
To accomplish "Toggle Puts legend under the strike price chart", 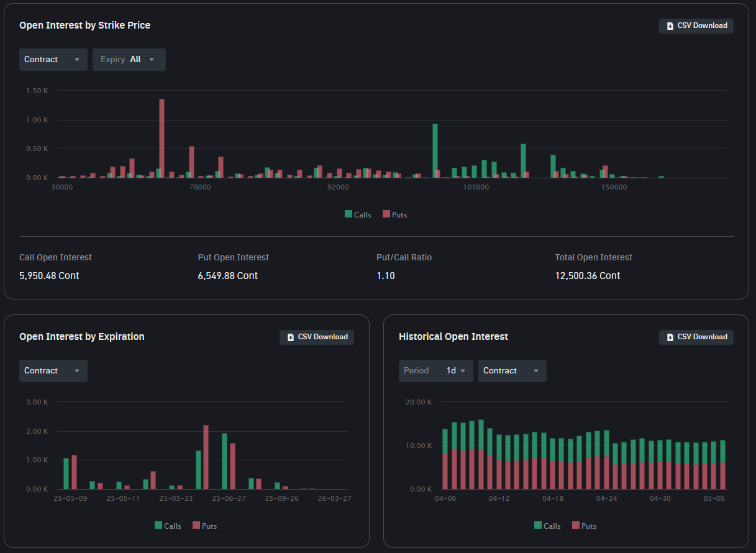I will pos(395,214).
